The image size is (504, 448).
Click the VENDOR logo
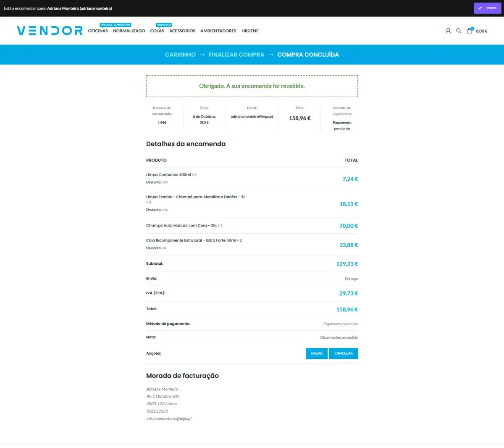tap(49, 30)
